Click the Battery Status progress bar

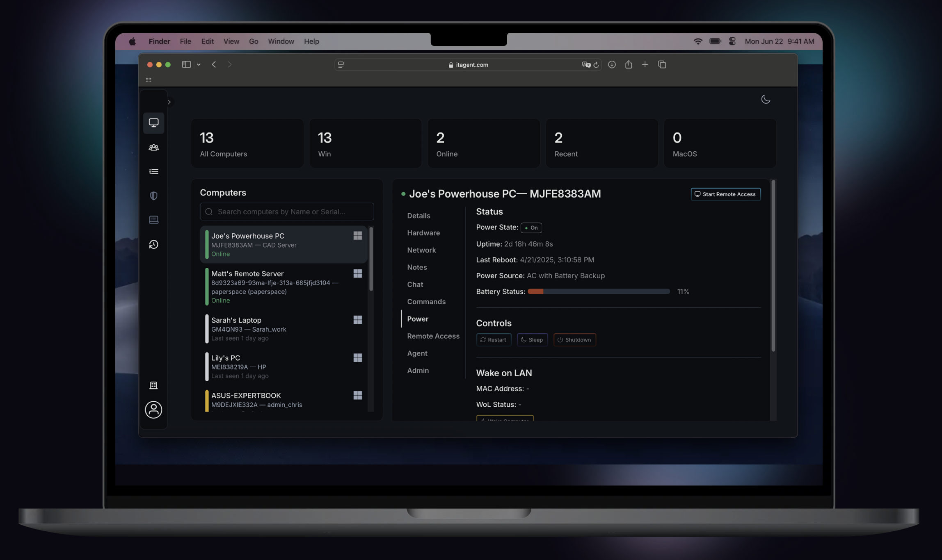[598, 291]
